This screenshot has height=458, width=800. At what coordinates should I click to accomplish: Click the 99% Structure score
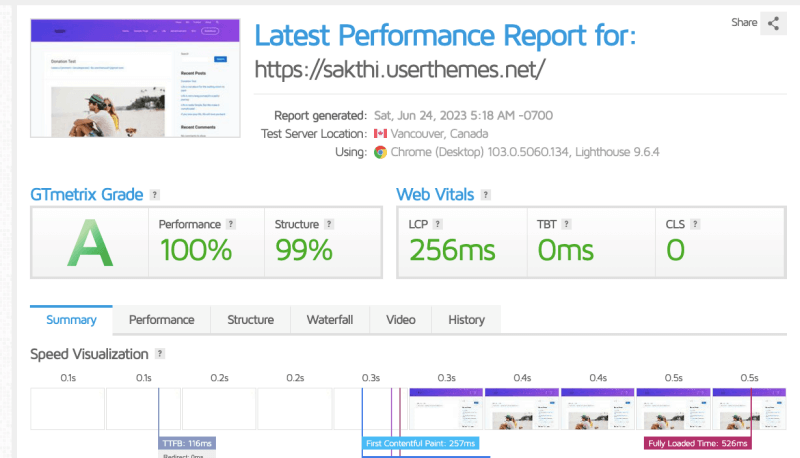[x=304, y=250]
